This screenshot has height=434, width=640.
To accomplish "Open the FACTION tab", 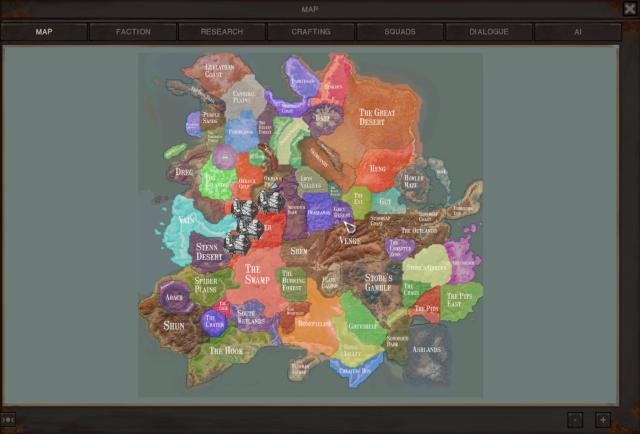I will pos(133,32).
